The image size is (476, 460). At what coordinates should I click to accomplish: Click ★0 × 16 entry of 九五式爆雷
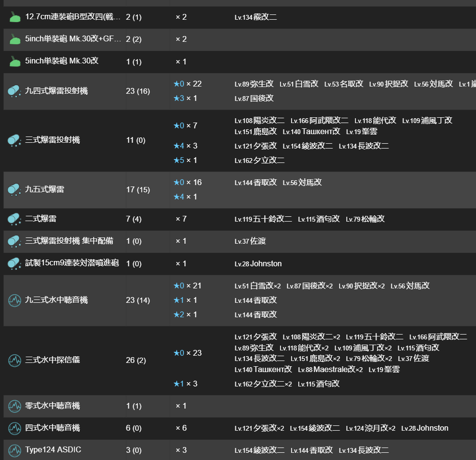[188, 183]
